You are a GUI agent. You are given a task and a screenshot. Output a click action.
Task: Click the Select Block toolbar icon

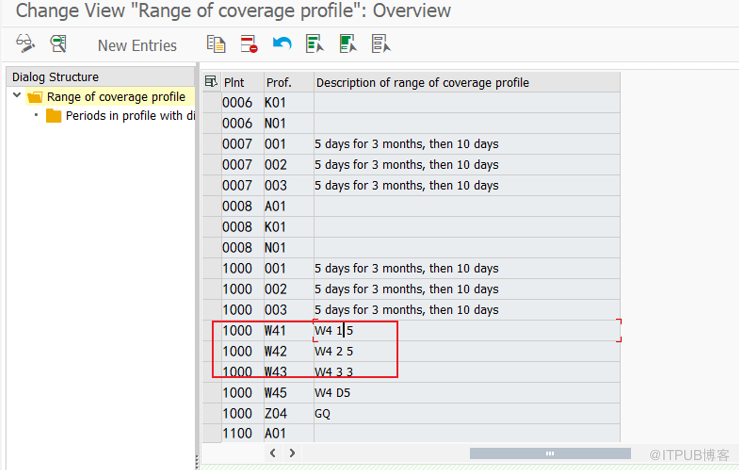pos(348,44)
